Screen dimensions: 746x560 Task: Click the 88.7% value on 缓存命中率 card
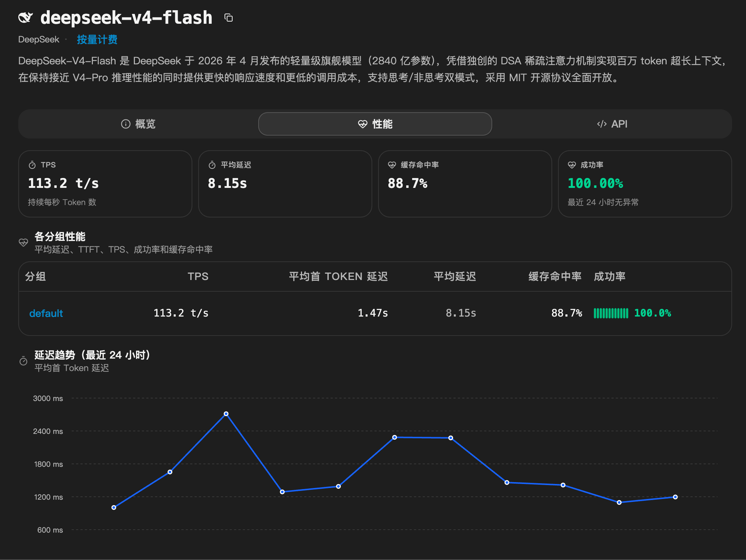click(407, 183)
